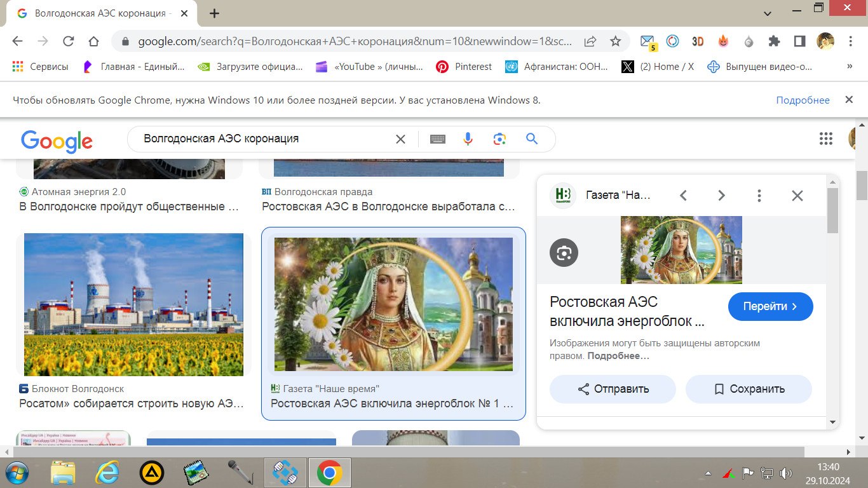Open File Explorer from taskbar
Screen dimensions: 868x488
63,473
